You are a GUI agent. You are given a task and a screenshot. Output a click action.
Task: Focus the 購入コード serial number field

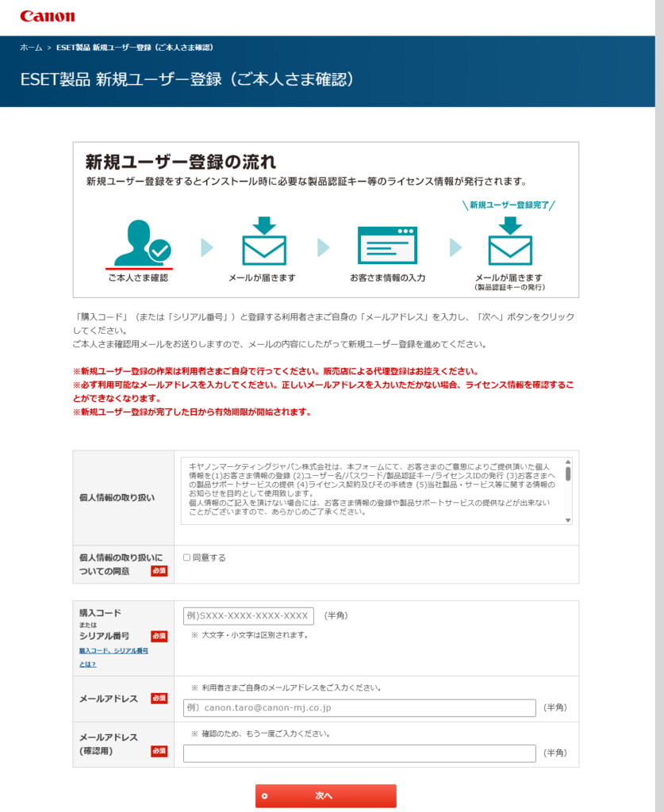(248, 615)
